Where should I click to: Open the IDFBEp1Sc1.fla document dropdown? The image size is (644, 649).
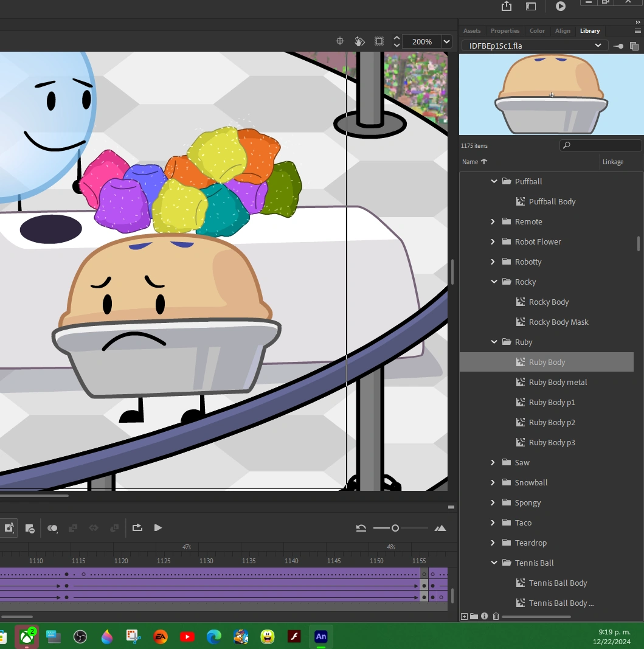[x=598, y=45]
